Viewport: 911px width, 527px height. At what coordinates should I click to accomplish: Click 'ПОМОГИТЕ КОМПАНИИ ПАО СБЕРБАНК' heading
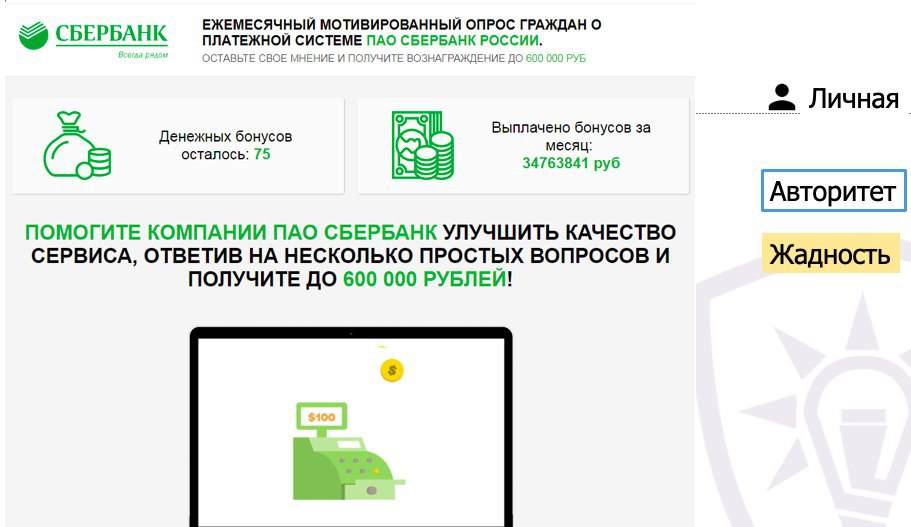[x=231, y=232]
